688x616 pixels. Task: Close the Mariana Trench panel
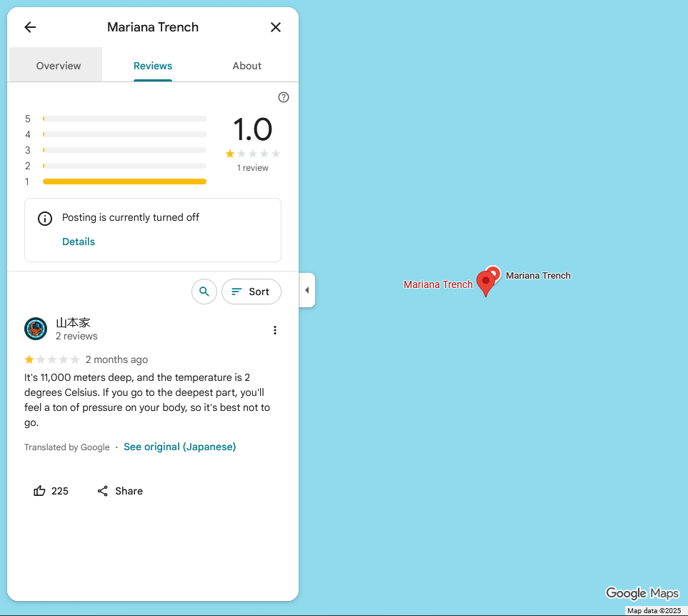click(x=276, y=27)
